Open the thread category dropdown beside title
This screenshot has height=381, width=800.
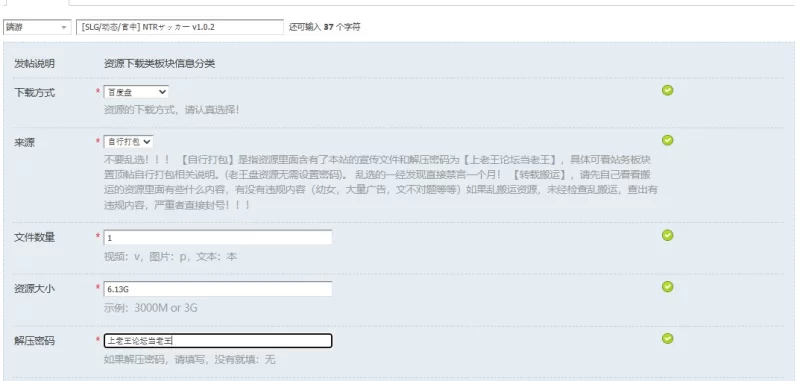tap(37, 27)
